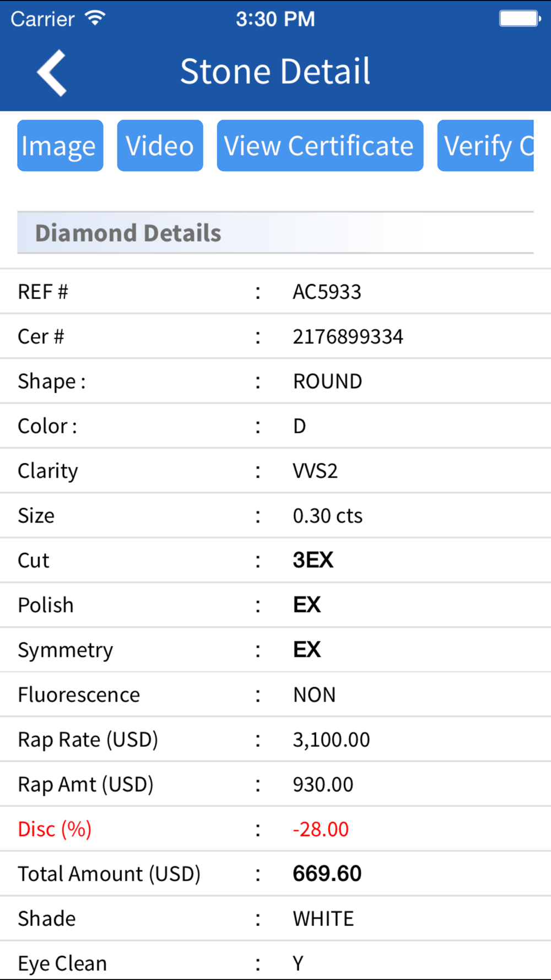Image resolution: width=551 pixels, height=980 pixels.
Task: Select the Fluorescence row showing NON
Action: (x=275, y=694)
